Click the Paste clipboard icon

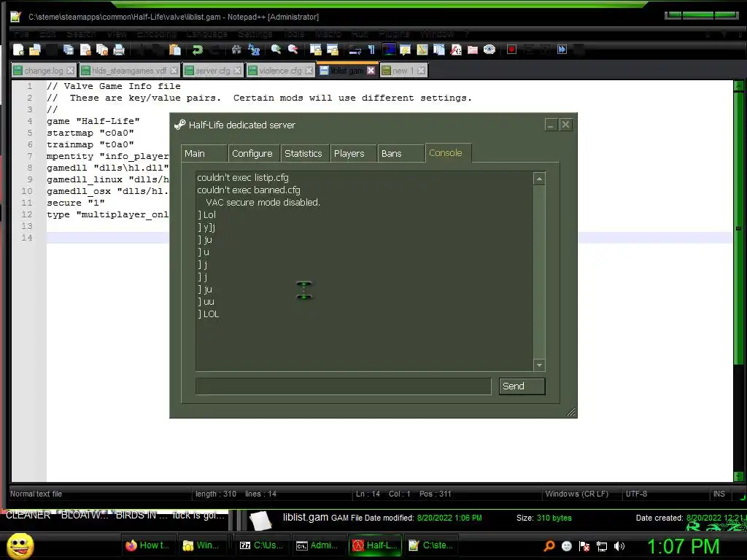175,50
